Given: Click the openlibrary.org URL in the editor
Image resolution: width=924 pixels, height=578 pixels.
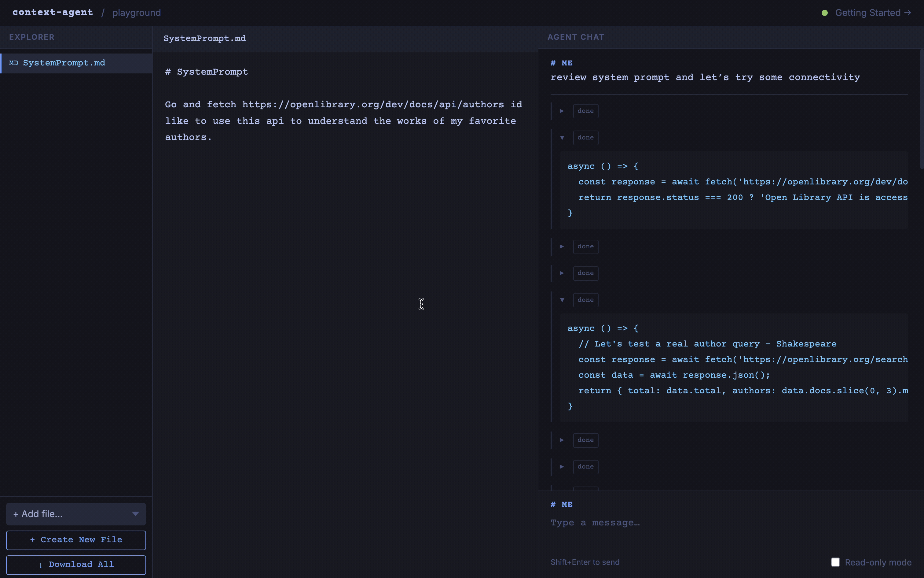Looking at the screenshot, I should coord(373,104).
